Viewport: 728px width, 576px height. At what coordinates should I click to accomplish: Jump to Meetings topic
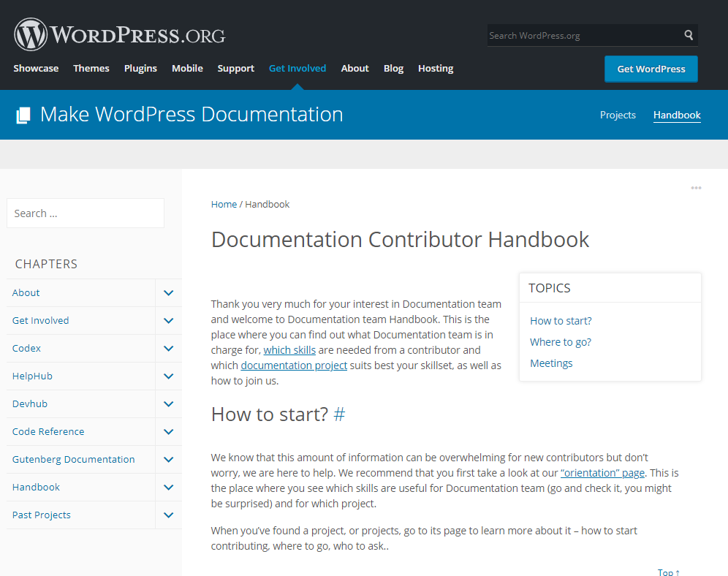pyautogui.click(x=551, y=363)
